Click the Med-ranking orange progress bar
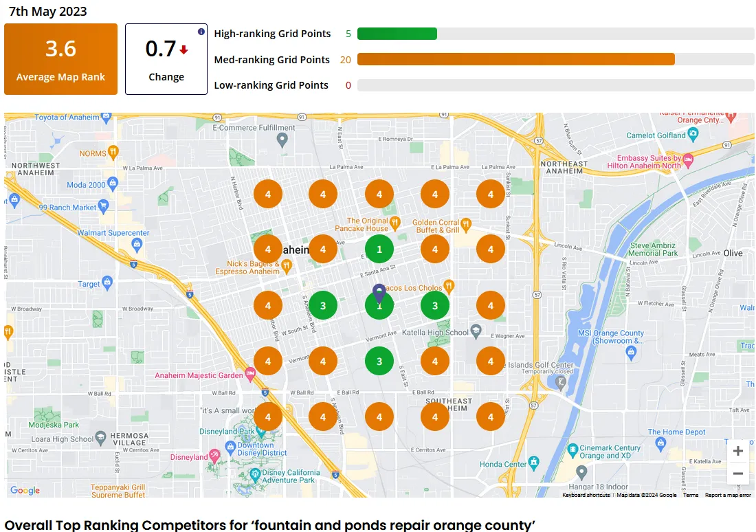The height and width of the screenshot is (532, 756). (x=516, y=59)
